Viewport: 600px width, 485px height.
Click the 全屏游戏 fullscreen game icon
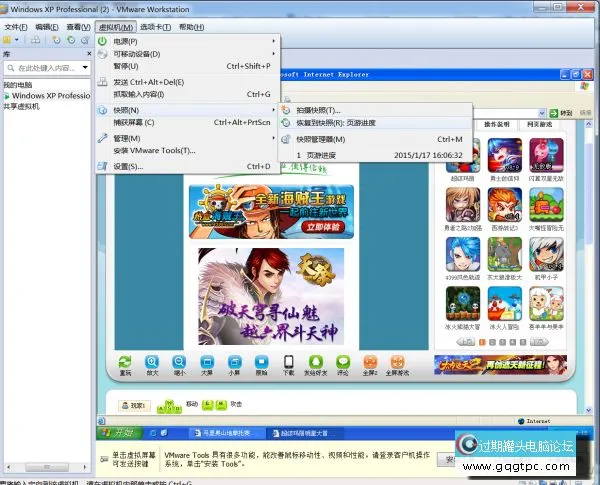[397, 362]
